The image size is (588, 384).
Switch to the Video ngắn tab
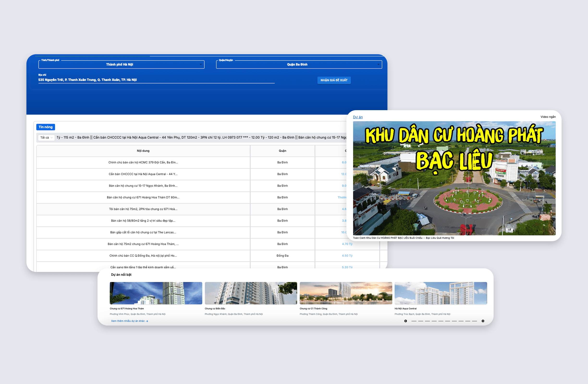pyautogui.click(x=548, y=117)
